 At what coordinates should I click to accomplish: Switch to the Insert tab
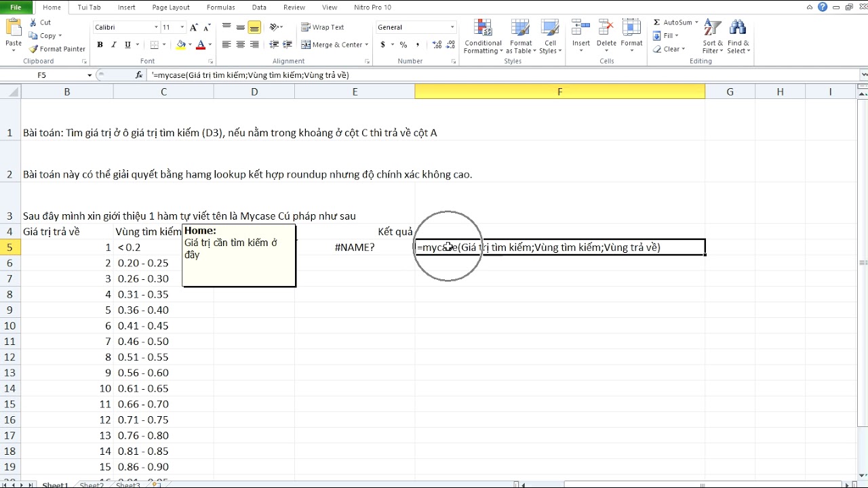click(126, 7)
